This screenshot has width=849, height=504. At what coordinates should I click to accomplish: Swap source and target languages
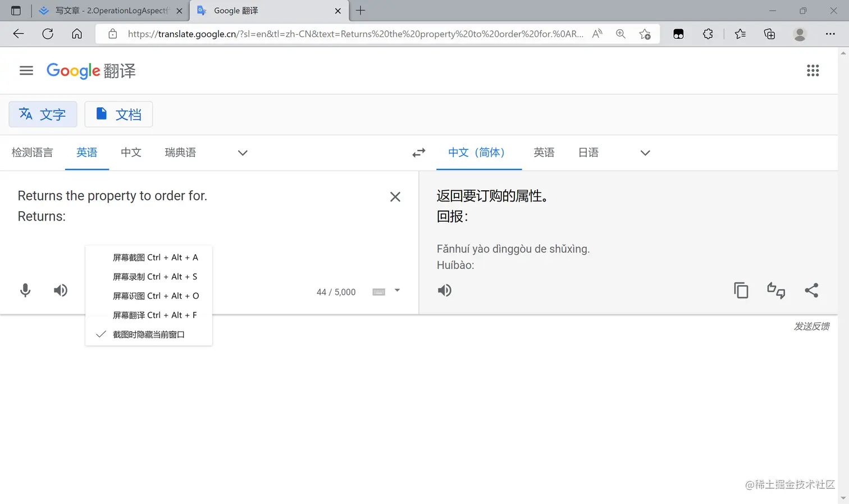[x=419, y=153]
